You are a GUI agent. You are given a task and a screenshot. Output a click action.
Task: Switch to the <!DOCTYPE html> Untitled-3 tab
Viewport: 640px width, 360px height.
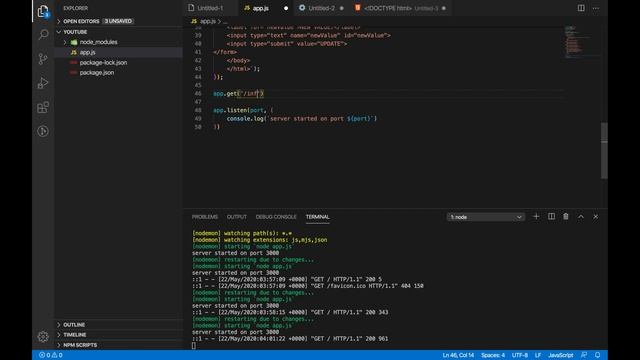coord(401,8)
